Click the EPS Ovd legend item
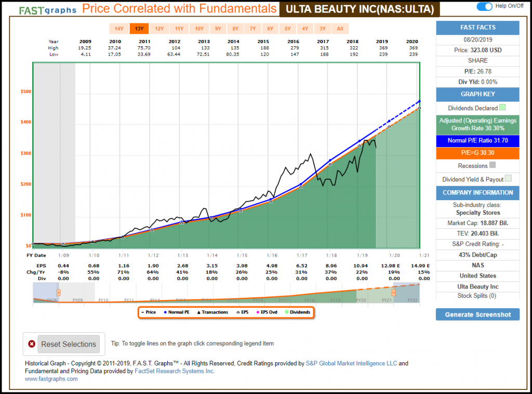The height and width of the screenshot is (394, 532). 271,312
